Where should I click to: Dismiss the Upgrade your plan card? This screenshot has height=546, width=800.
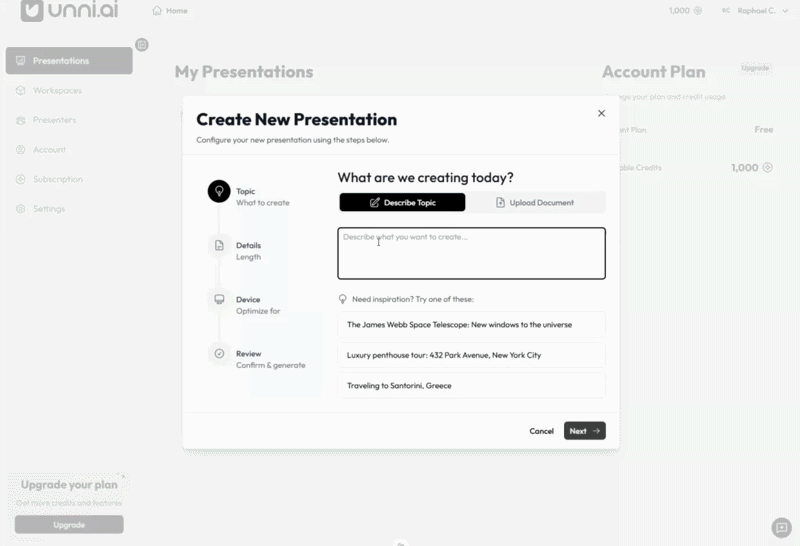click(x=123, y=476)
